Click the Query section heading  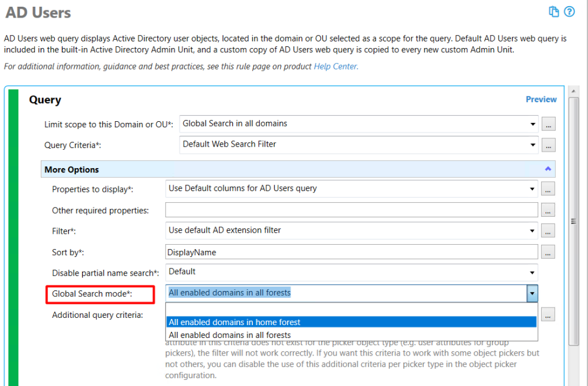click(x=45, y=100)
